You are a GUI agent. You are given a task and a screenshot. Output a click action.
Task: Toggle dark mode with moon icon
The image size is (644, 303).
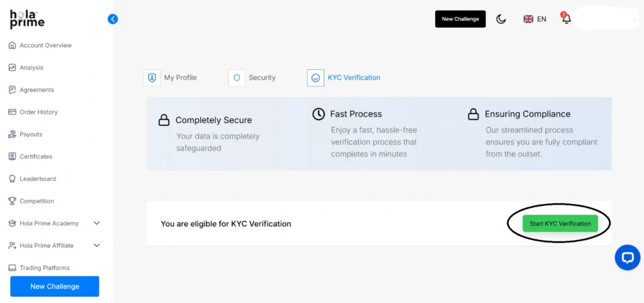point(501,19)
